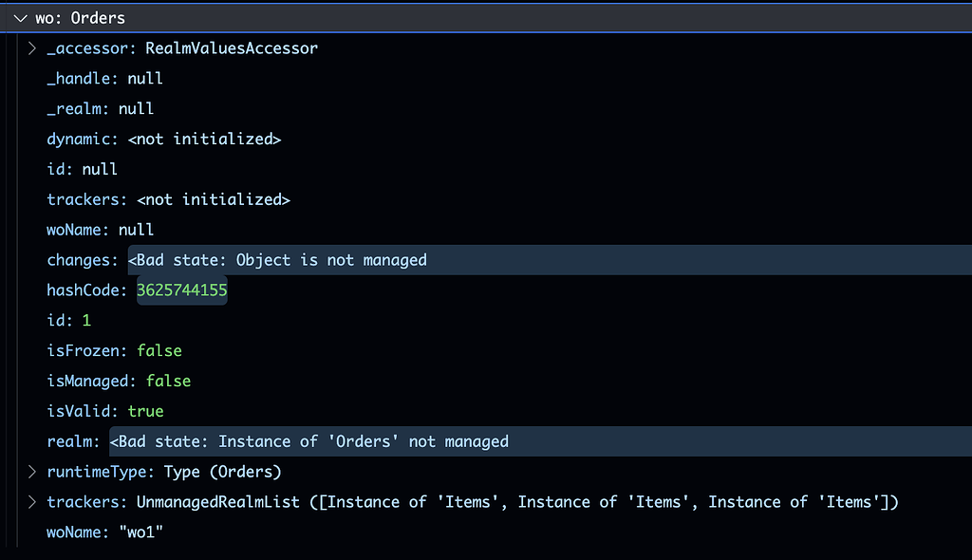The width and height of the screenshot is (972, 560).
Task: Select the _handle: null row
Action: (x=104, y=79)
